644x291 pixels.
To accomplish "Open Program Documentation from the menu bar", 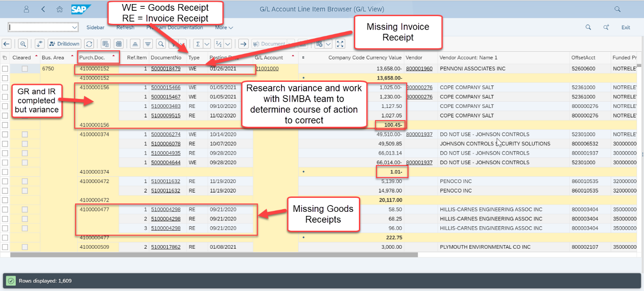I will tap(174, 27).
